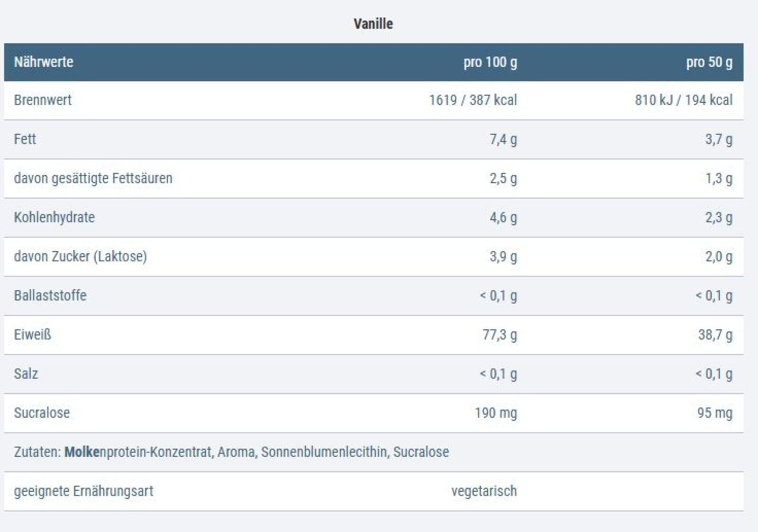
Task: Click the geeignete Ernährungsart label
Action: (x=84, y=491)
